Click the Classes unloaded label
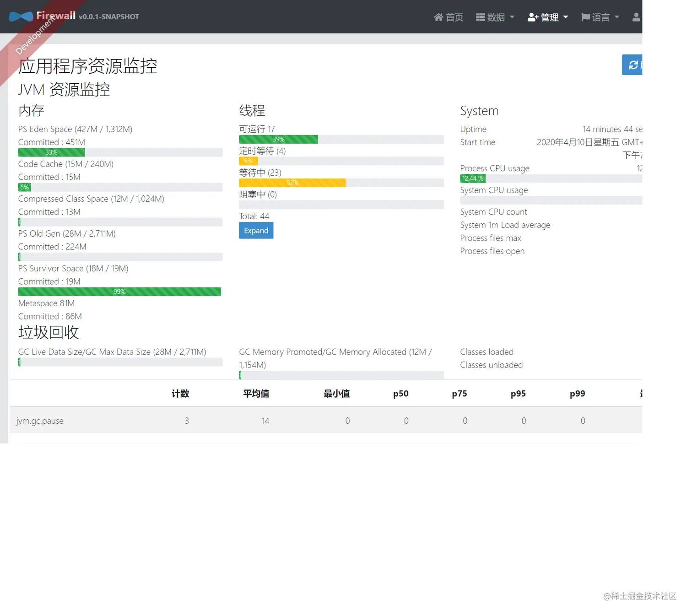Viewport: 692px width, 616px height. (492, 365)
